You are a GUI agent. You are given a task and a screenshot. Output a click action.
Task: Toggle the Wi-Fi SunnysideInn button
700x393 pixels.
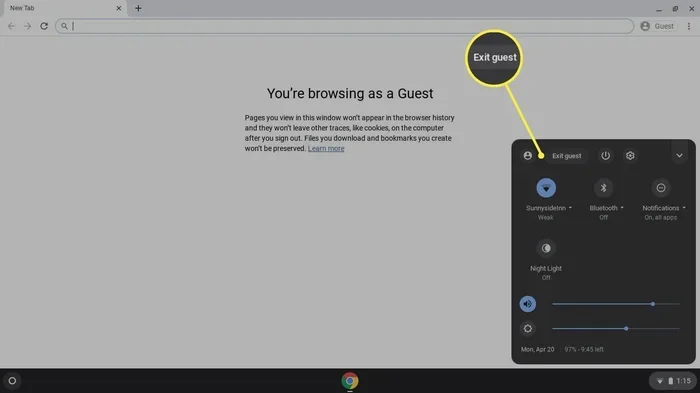[x=546, y=188]
